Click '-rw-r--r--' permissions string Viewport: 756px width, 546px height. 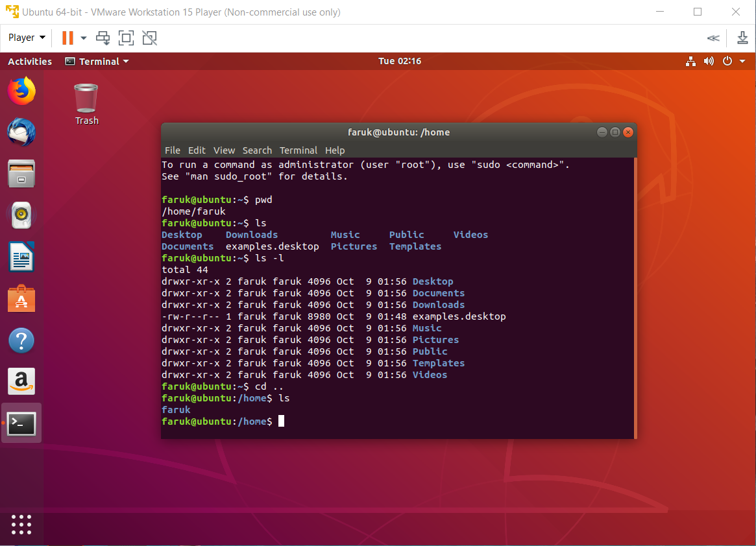pyautogui.click(x=191, y=316)
